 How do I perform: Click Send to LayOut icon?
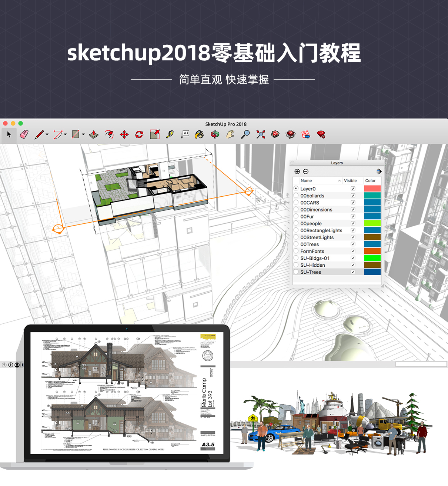click(x=306, y=134)
